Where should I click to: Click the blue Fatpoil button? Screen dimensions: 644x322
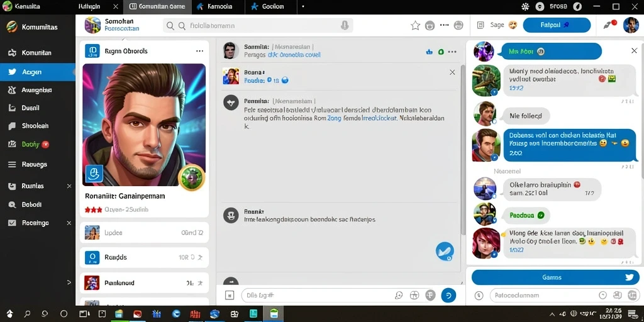coord(557,25)
